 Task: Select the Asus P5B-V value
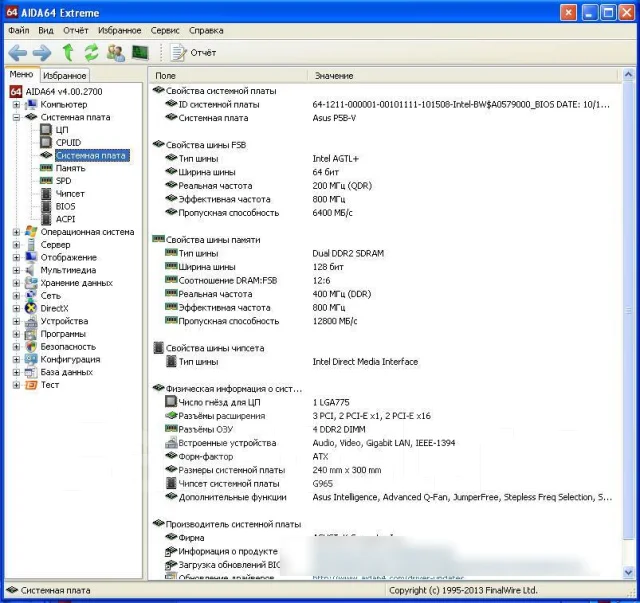pyautogui.click(x=334, y=118)
